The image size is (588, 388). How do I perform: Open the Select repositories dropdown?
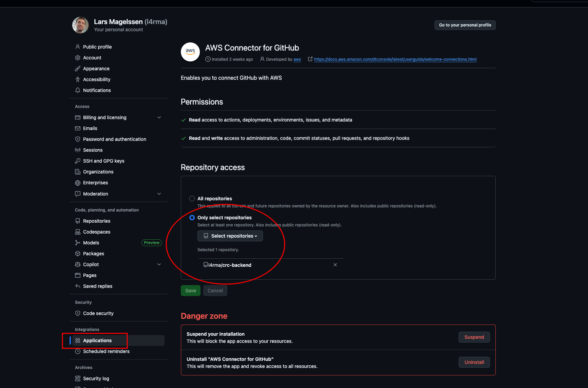[x=230, y=236]
